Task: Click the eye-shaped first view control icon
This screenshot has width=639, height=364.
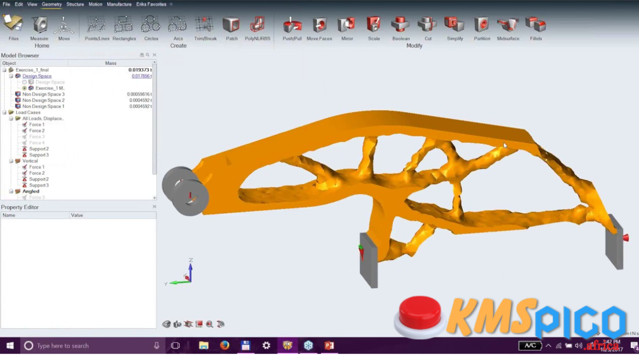Action: click(x=167, y=324)
